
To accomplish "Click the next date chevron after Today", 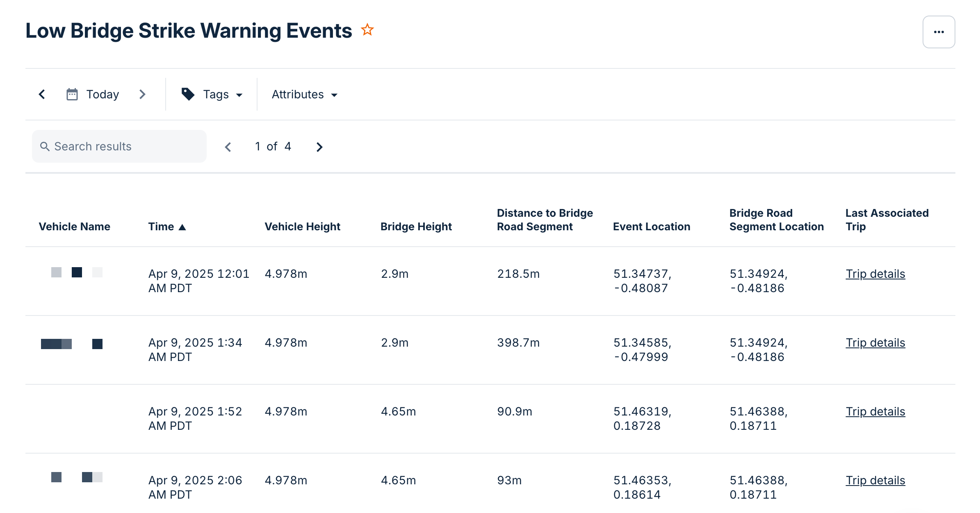I will point(143,94).
